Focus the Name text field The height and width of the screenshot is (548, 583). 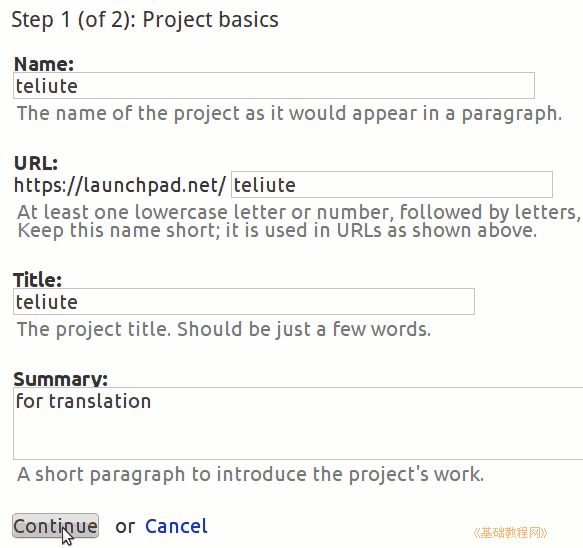274,86
